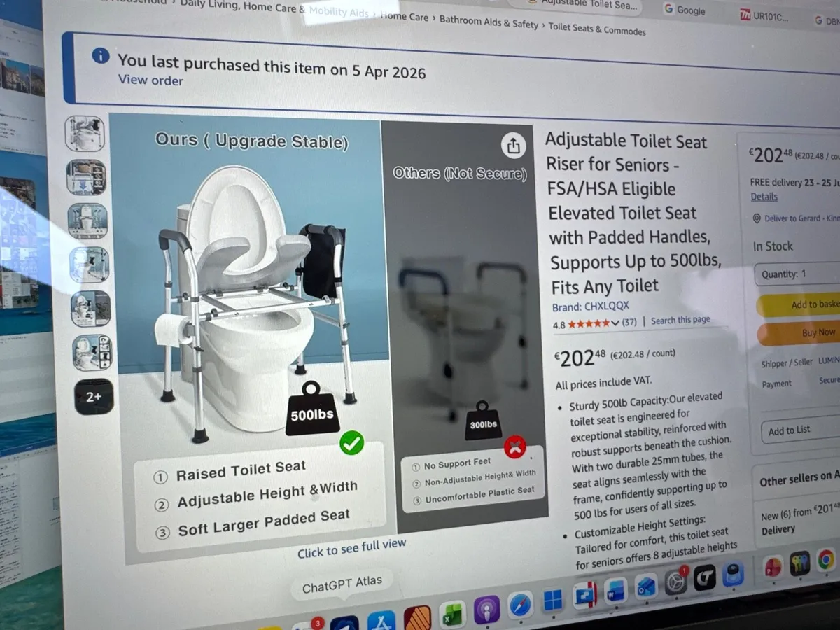This screenshot has height=630, width=840.
Task: Open the pink pie-chart app in dock
Action: 773,568
